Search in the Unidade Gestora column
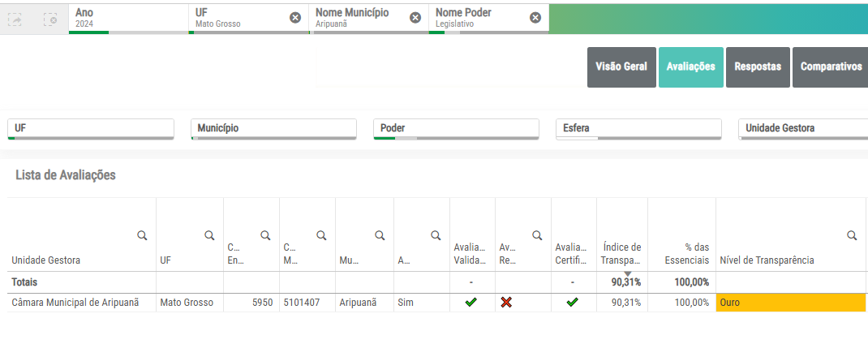 142,235
